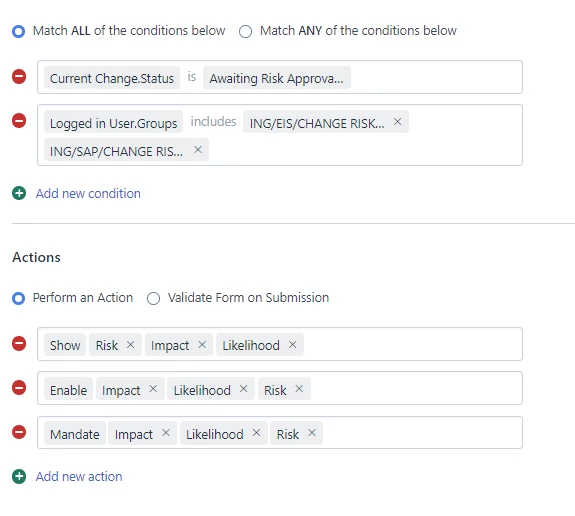Select Match ANY of the conditions
575x516 pixels.
click(x=245, y=31)
